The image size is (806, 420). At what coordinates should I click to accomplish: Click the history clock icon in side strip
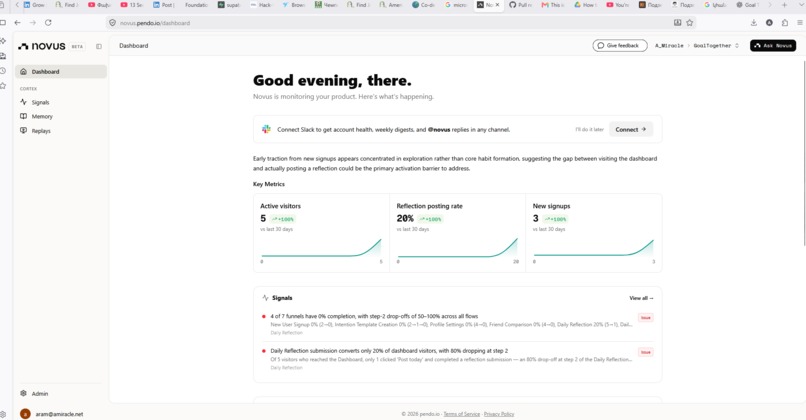pos(3,71)
